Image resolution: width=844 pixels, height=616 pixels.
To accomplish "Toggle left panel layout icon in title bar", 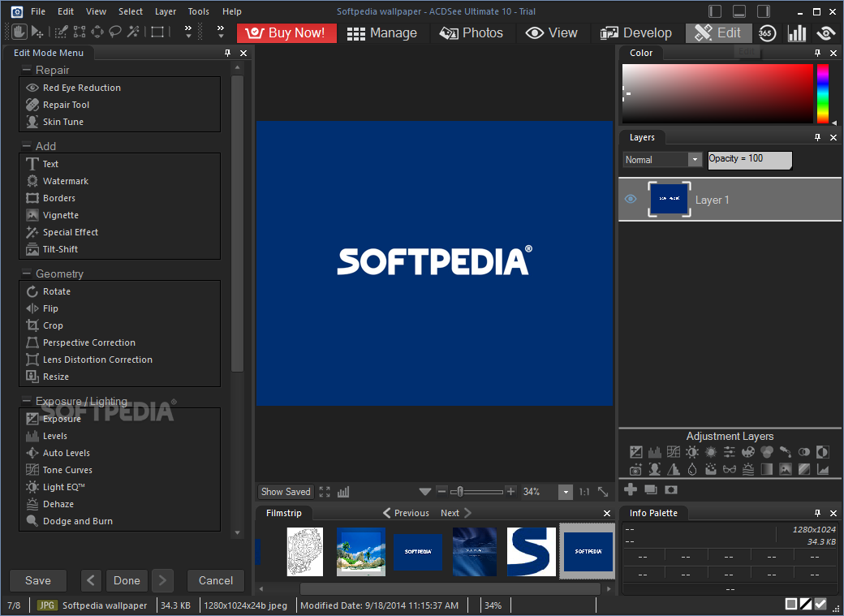I will 715,11.
